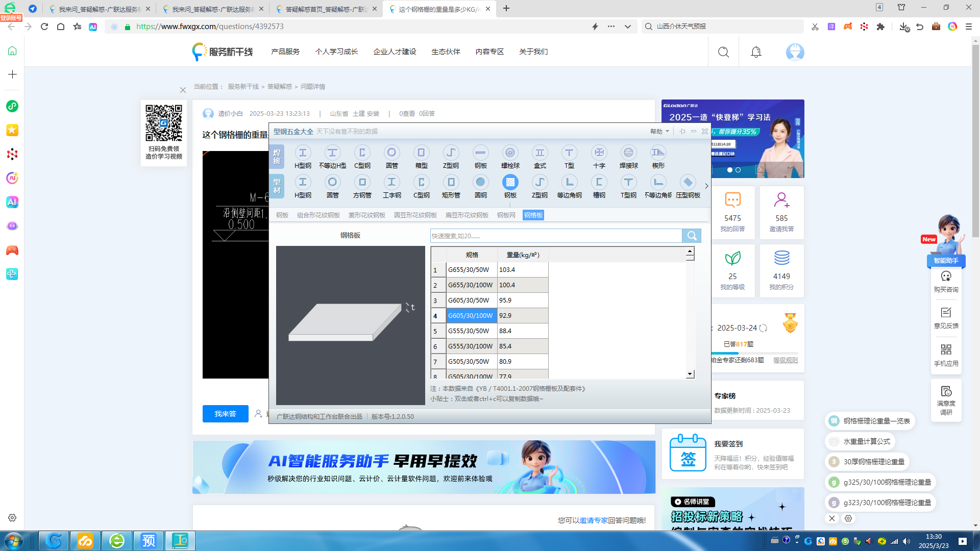Open 等级规则 link

(785, 360)
